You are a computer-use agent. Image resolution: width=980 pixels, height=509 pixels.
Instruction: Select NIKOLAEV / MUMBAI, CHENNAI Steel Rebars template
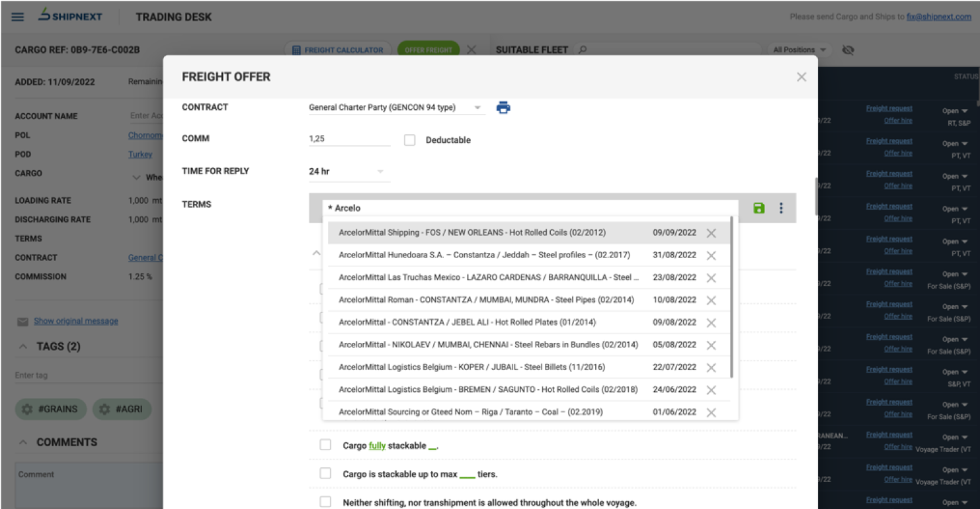tap(529, 346)
